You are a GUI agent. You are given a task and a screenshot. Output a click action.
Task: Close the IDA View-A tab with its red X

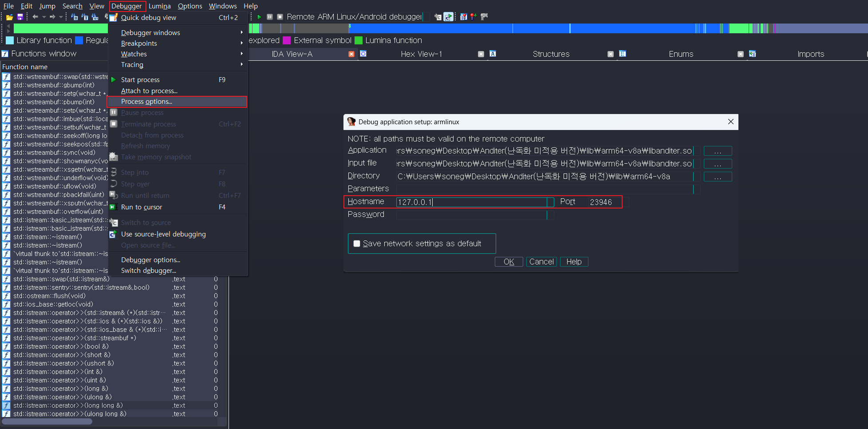click(351, 54)
